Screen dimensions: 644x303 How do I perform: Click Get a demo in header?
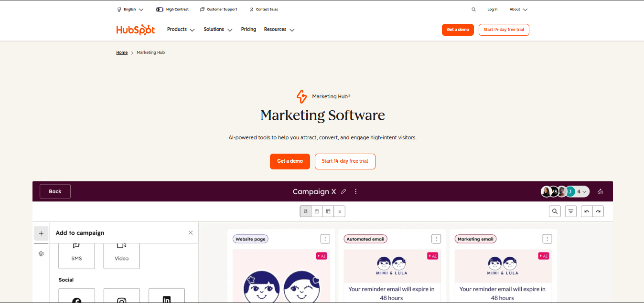[458, 30]
